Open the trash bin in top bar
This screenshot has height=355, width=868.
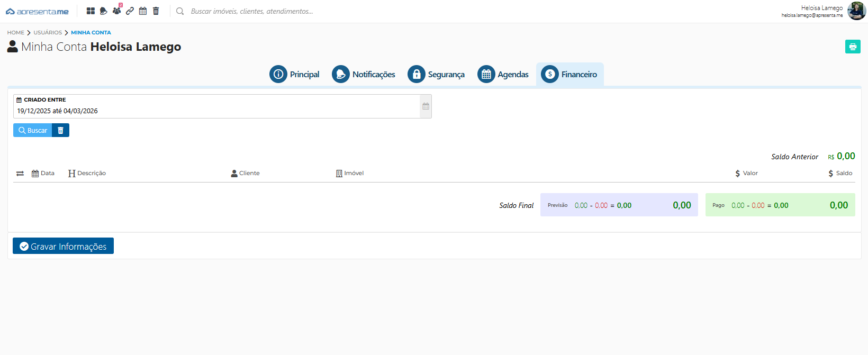tap(156, 11)
